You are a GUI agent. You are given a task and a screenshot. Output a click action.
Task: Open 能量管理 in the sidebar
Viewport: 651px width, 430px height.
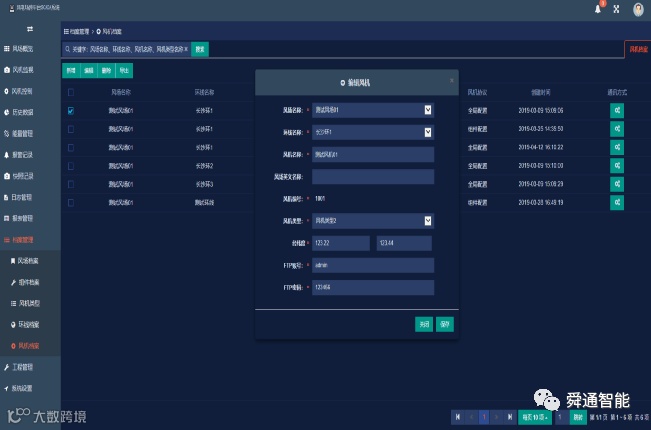pyautogui.click(x=19, y=133)
